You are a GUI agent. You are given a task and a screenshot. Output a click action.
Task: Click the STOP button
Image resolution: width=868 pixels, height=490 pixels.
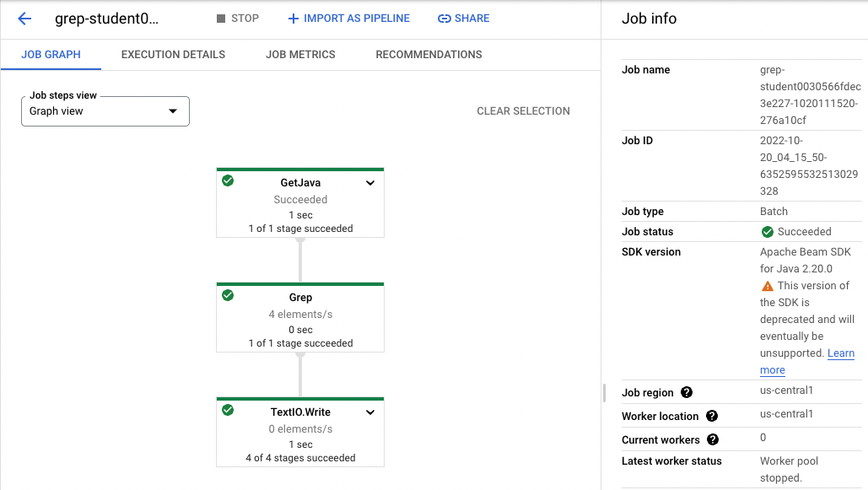238,19
